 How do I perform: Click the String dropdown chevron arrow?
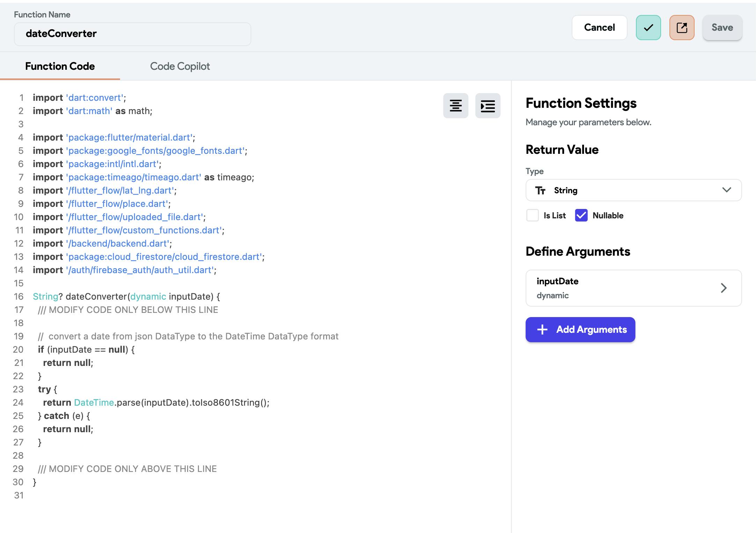[727, 190]
